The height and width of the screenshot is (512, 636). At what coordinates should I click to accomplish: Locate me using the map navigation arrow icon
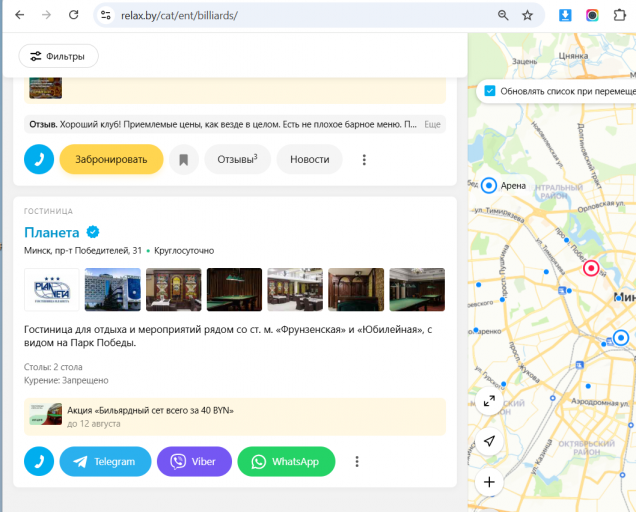click(x=489, y=441)
